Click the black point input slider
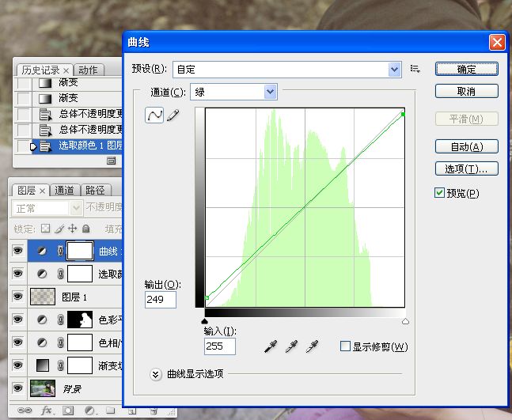 point(205,321)
